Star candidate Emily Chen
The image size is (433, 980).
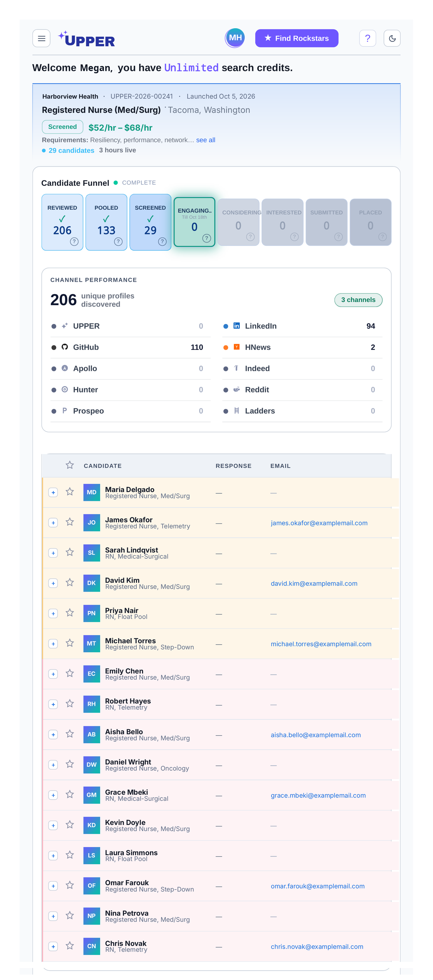(69, 674)
